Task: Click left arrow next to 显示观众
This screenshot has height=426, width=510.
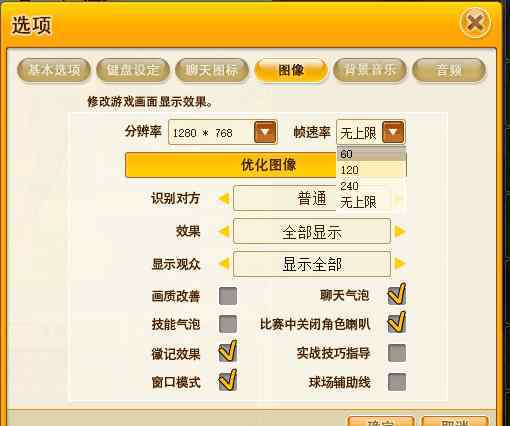Action: coord(224,264)
